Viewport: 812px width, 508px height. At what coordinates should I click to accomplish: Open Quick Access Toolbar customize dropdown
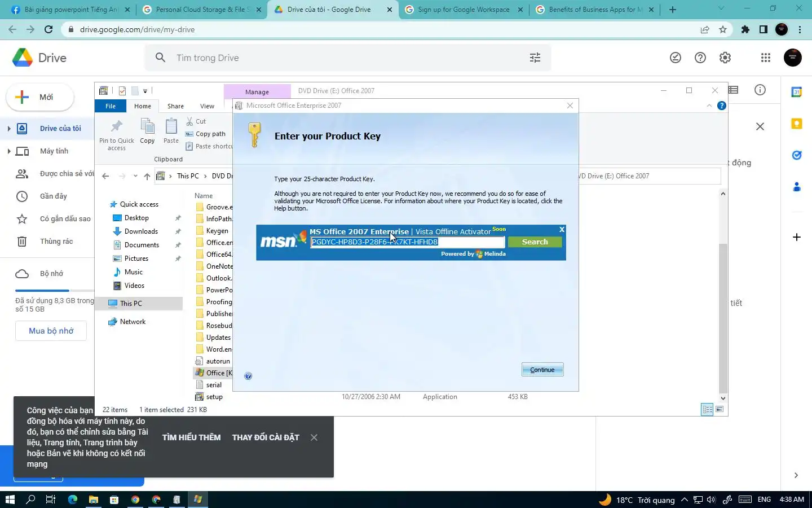tap(145, 91)
